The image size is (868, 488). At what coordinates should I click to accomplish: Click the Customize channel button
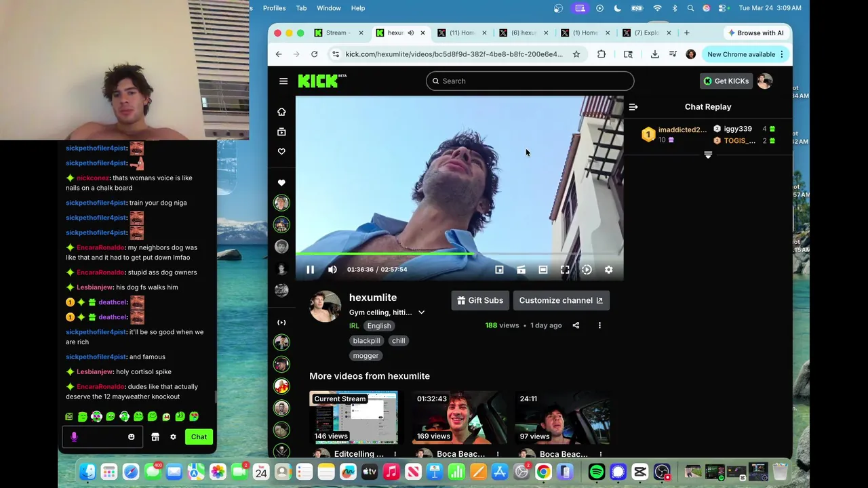(x=561, y=300)
